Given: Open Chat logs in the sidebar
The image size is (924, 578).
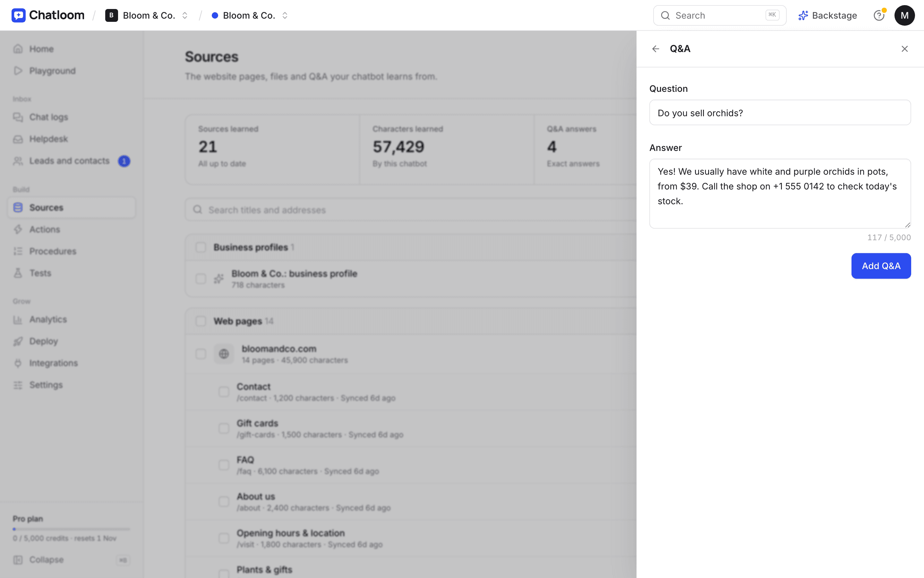Looking at the screenshot, I should pyautogui.click(x=72, y=117).
